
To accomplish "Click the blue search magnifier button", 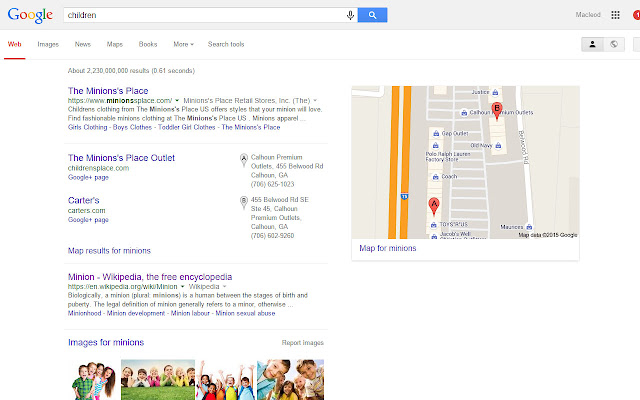I will 372,15.
